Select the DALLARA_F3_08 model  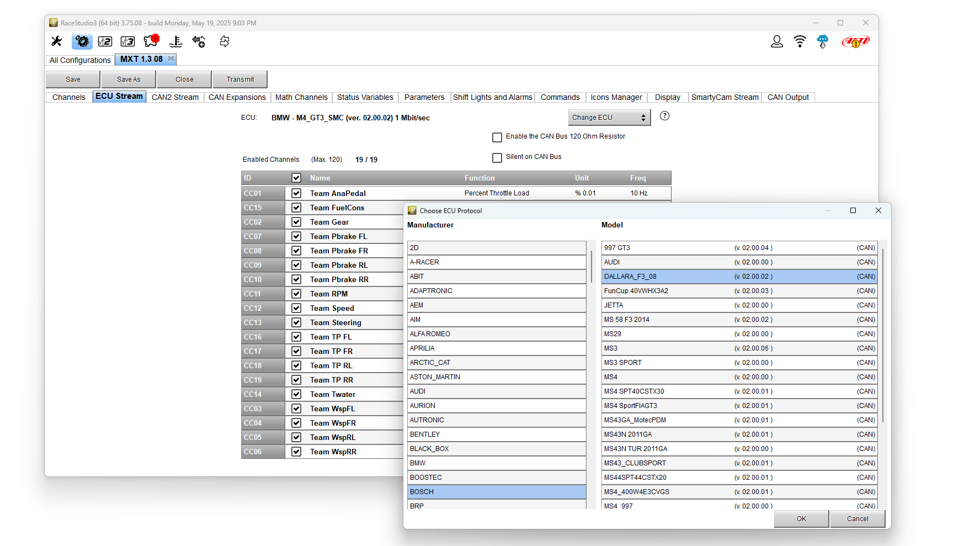739,277
